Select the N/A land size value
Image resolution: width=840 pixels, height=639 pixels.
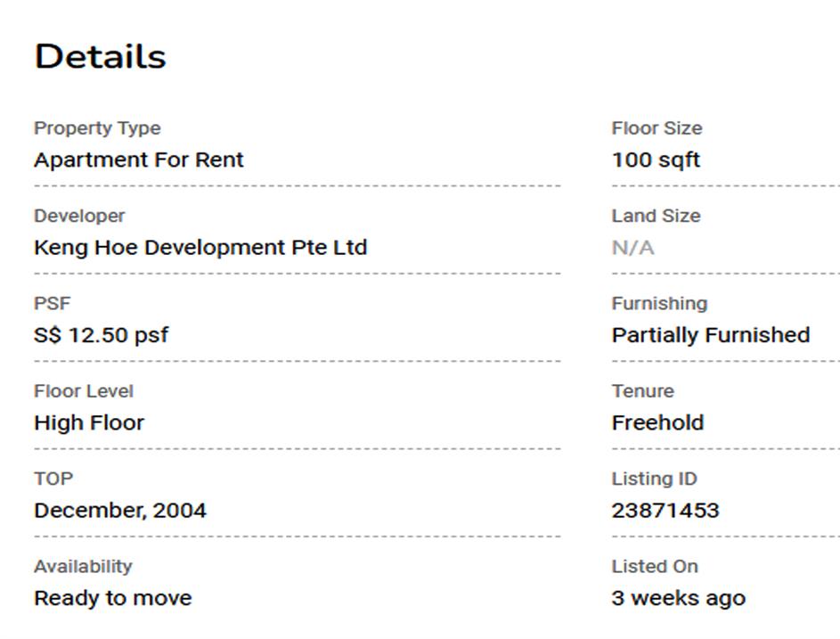pos(632,248)
